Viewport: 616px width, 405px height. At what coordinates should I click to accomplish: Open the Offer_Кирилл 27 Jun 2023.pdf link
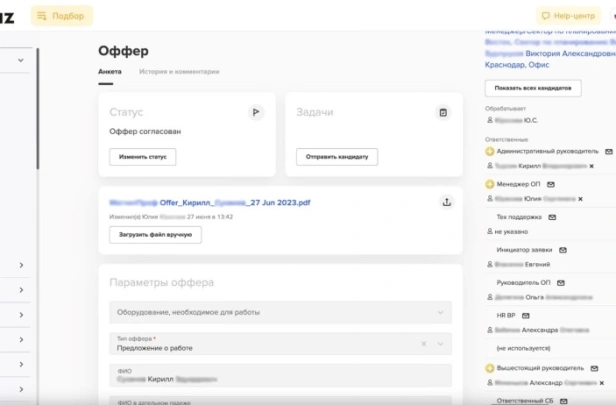coord(210,203)
